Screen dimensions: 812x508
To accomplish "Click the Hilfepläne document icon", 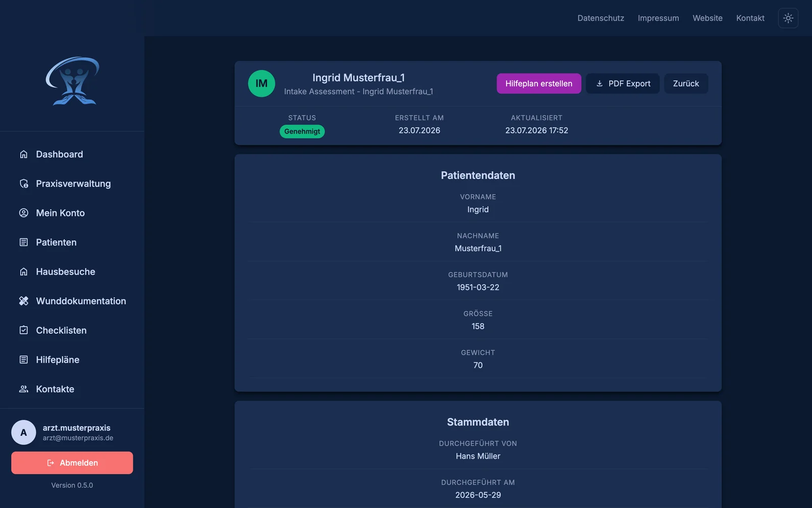I will click(23, 360).
